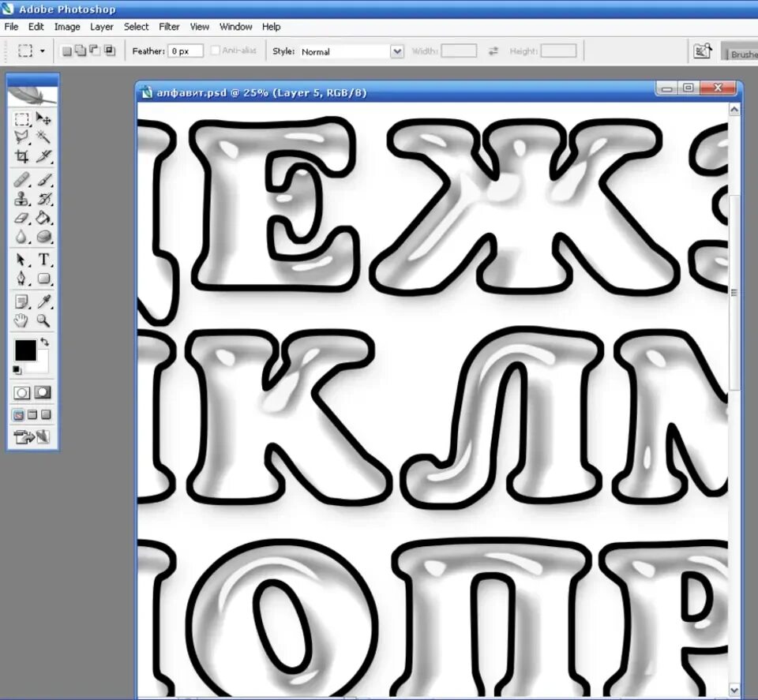Screen dimensions: 758x700
Task: Click the Height input field
Action: pos(558,51)
